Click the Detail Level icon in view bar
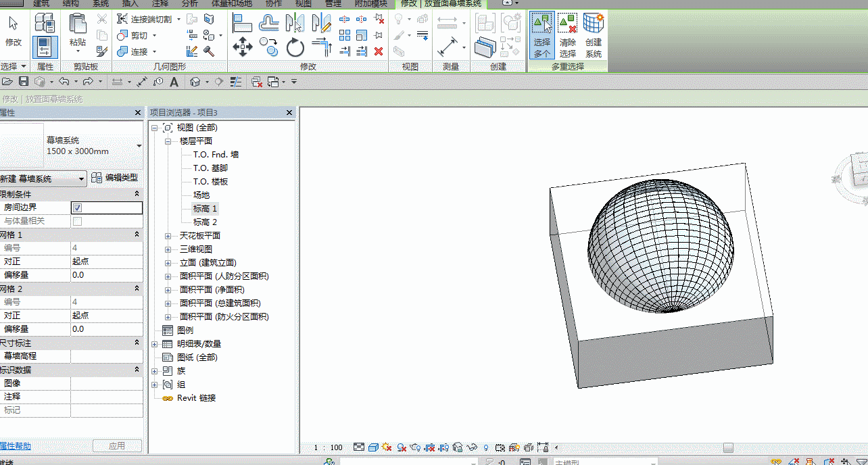The height and width of the screenshot is (465, 868). tap(359, 447)
